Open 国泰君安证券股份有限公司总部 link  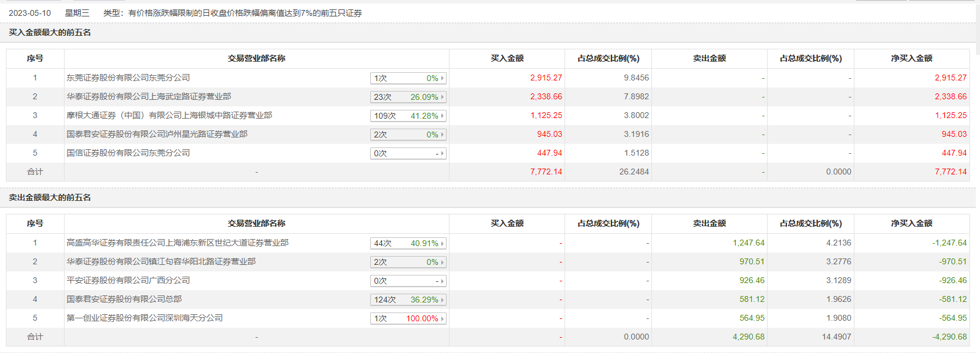[x=124, y=299]
